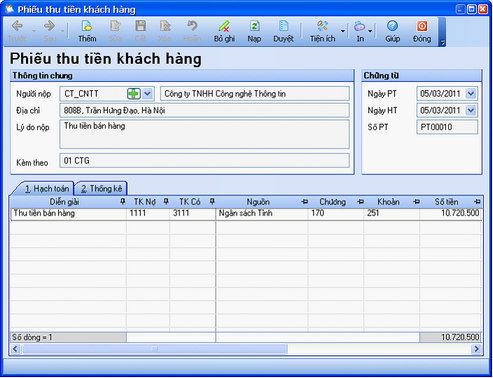The height and width of the screenshot is (378, 493).
Task: Focus the Địa chỉ address field
Action: [204, 110]
